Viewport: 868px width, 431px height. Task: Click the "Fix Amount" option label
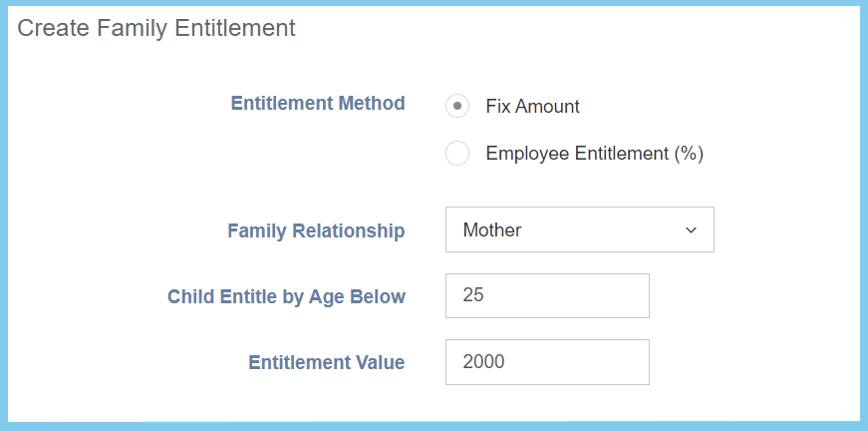[x=532, y=106]
